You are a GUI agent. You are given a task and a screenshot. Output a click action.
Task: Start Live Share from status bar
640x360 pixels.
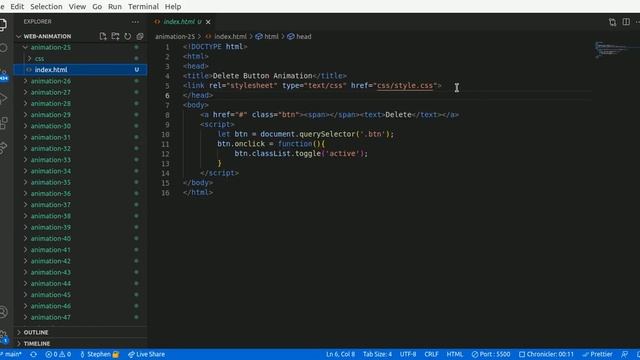(146, 354)
